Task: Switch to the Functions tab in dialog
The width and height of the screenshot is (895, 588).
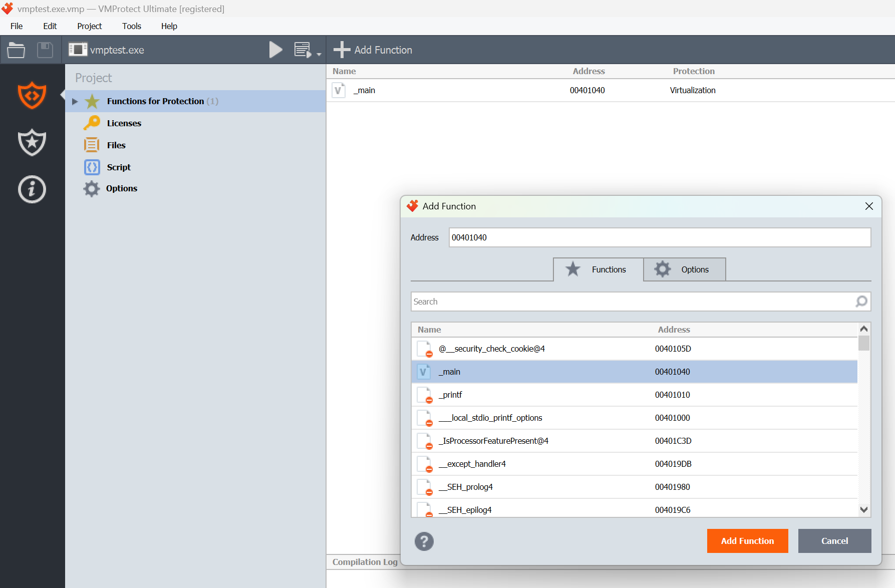Action: pyautogui.click(x=598, y=269)
